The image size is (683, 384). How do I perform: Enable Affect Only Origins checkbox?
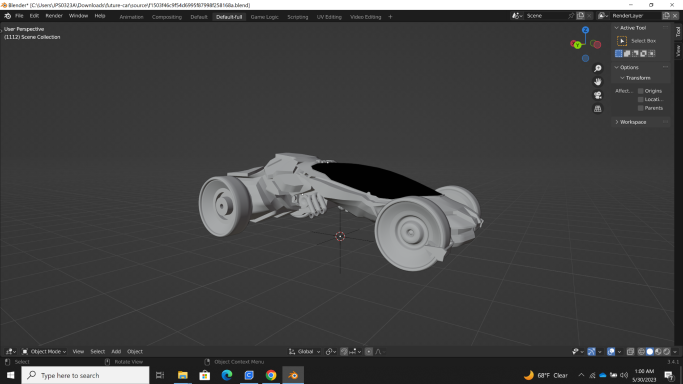pyautogui.click(x=641, y=91)
